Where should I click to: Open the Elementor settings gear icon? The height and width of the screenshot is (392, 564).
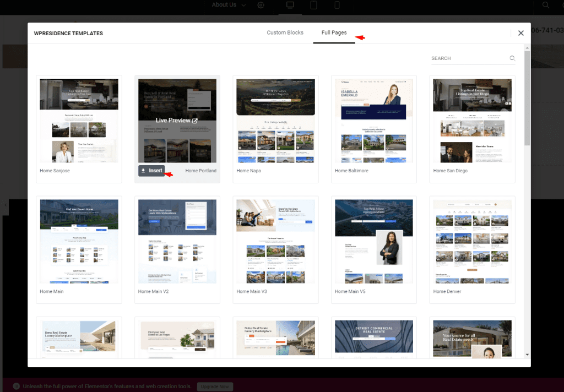pos(261,6)
